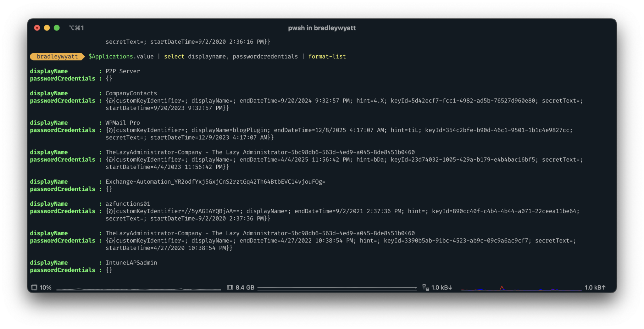Click the 'WPMail Pro' display name

click(123, 123)
